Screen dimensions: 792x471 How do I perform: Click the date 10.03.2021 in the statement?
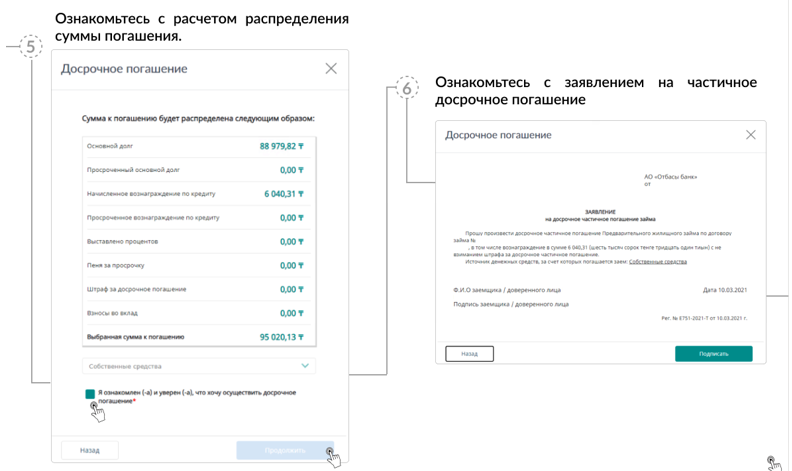point(732,291)
